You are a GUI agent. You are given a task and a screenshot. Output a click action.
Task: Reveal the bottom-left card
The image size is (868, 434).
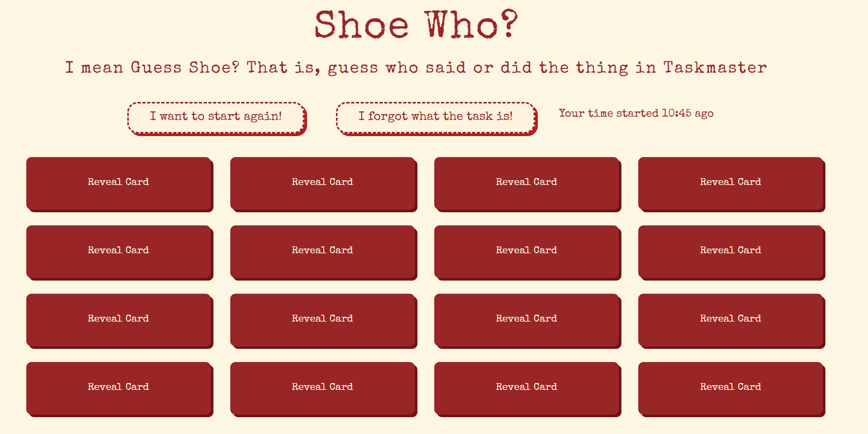click(x=119, y=388)
